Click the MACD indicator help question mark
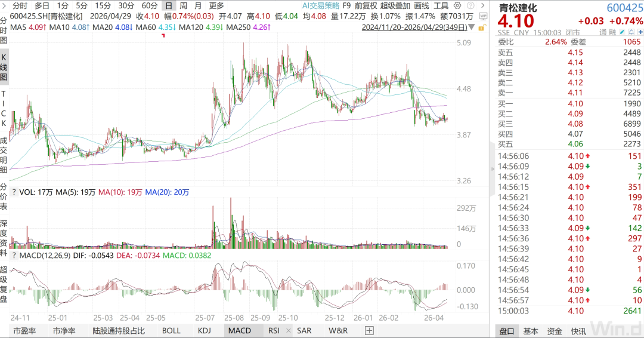Viewport: 644px width, 338px height. point(14,256)
